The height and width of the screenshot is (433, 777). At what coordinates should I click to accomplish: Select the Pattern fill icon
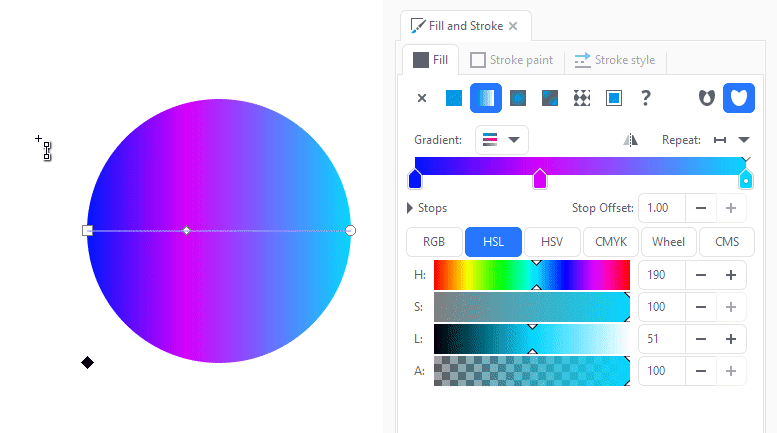pyautogui.click(x=582, y=98)
